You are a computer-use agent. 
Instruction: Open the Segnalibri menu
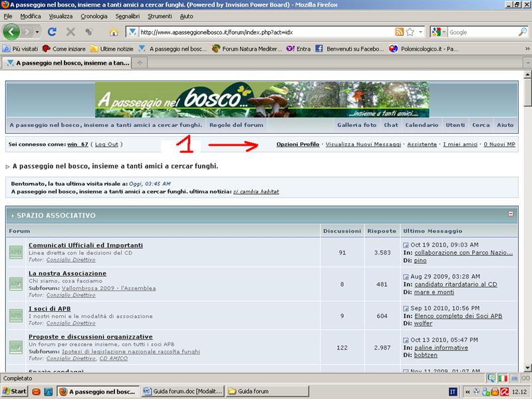(x=128, y=16)
